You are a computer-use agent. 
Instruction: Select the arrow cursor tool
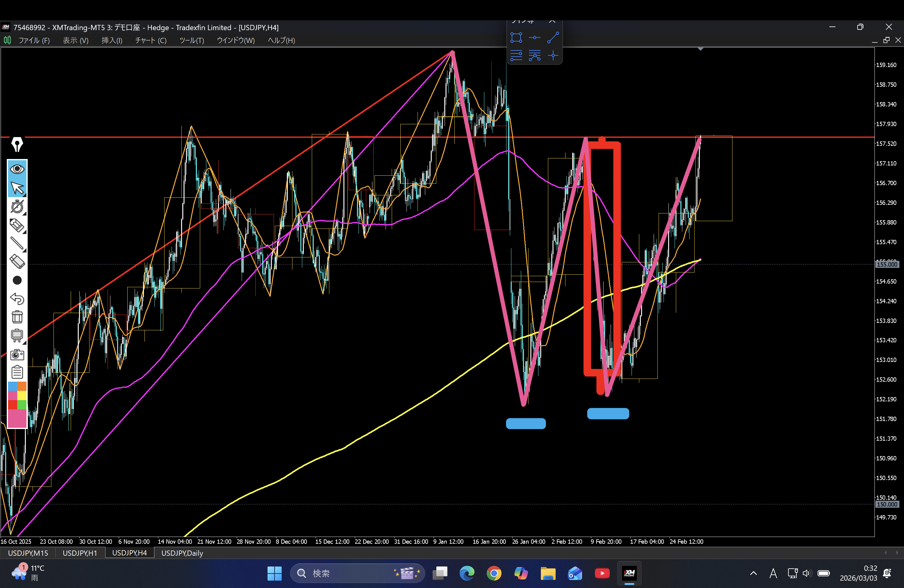tap(17, 188)
